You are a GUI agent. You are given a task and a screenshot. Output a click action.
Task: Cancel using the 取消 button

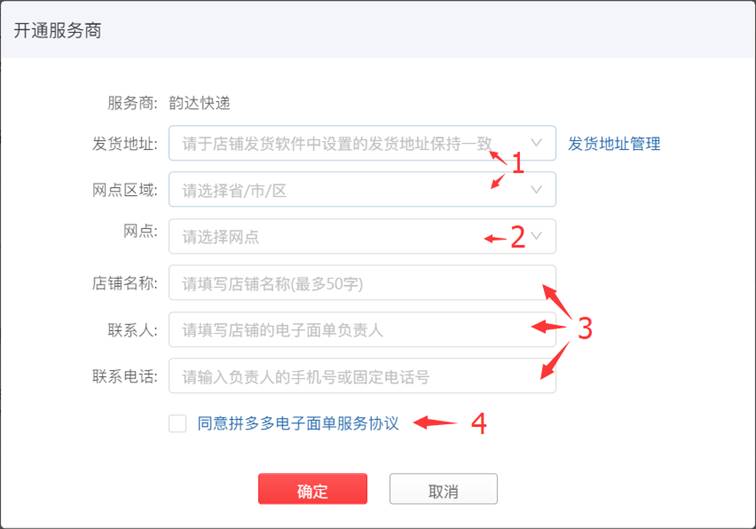click(443, 489)
